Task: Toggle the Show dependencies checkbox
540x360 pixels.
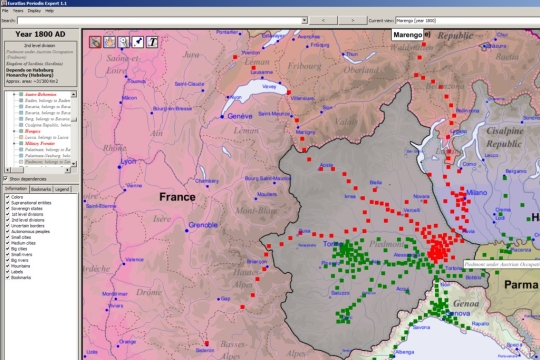Action: pyautogui.click(x=5, y=179)
